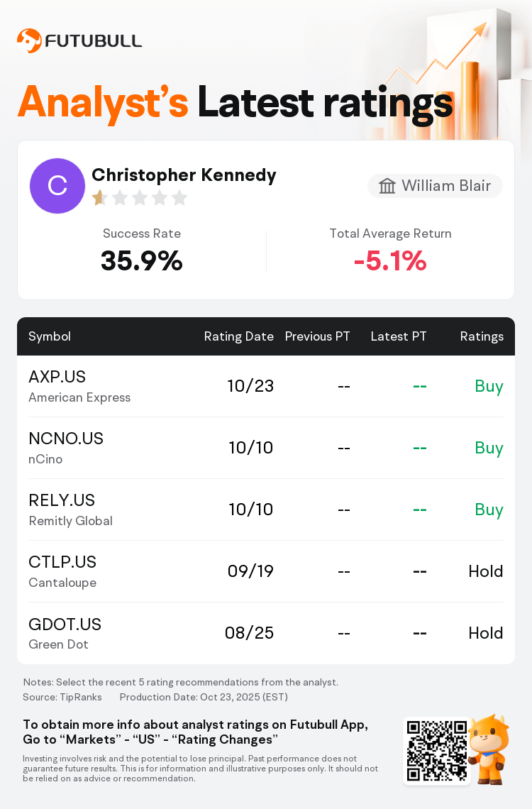The height and width of the screenshot is (809, 532).
Task: Click the Futubull logo icon
Action: (29, 40)
